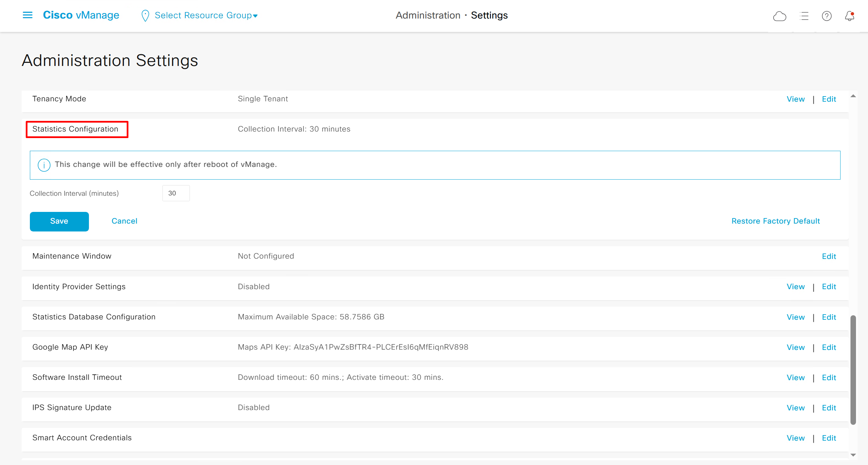Save the collection interval setting
The height and width of the screenshot is (465, 868).
click(59, 221)
